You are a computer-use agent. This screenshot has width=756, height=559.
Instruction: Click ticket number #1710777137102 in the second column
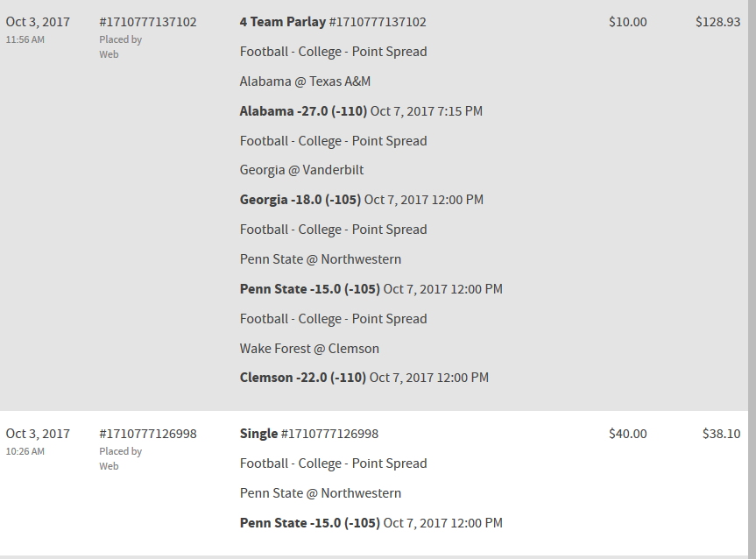tap(147, 22)
